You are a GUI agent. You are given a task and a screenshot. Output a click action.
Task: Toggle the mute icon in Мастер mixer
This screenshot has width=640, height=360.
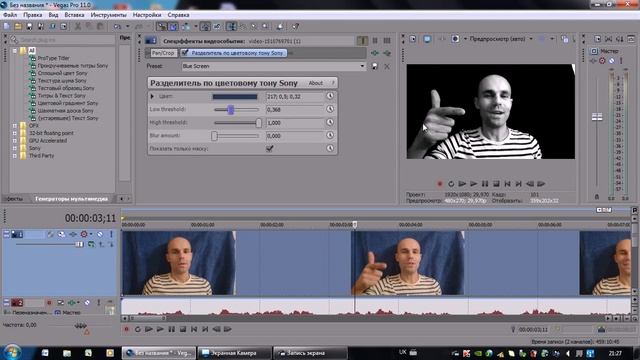pyautogui.click(x=611, y=61)
